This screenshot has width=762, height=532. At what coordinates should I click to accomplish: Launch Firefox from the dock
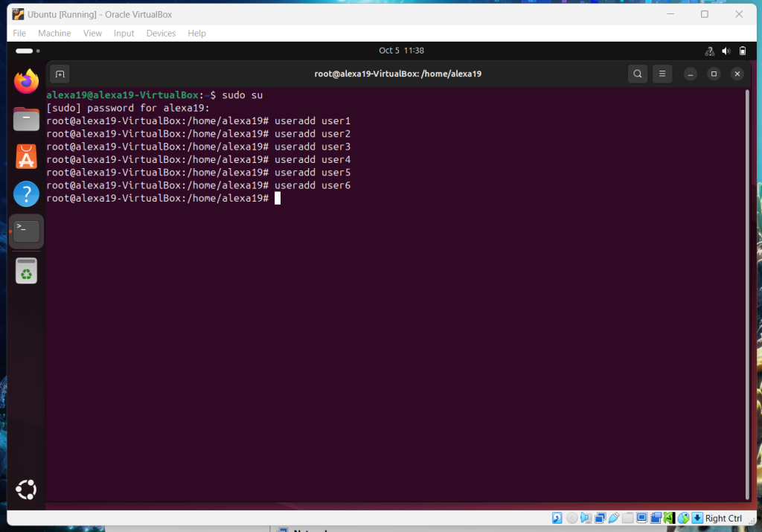(x=26, y=81)
